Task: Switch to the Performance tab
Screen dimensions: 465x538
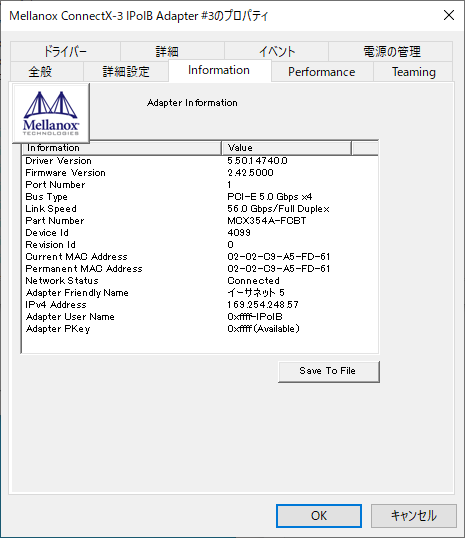Action: tap(322, 72)
